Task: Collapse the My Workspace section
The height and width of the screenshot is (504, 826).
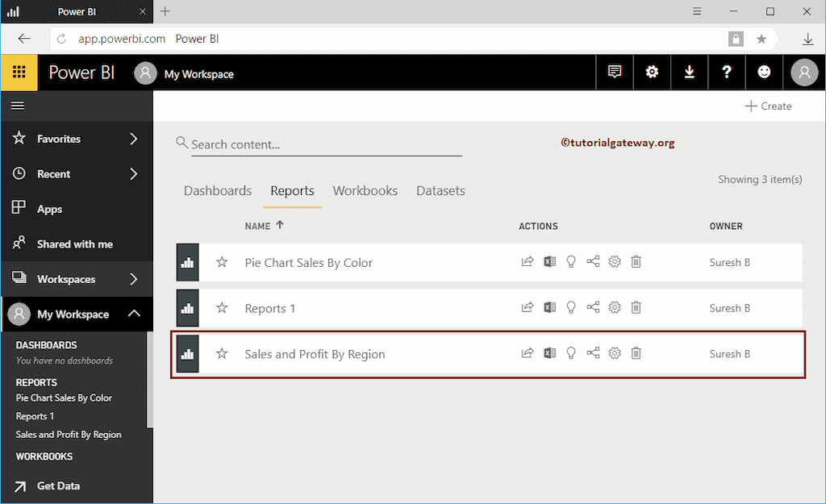Action: click(x=134, y=314)
